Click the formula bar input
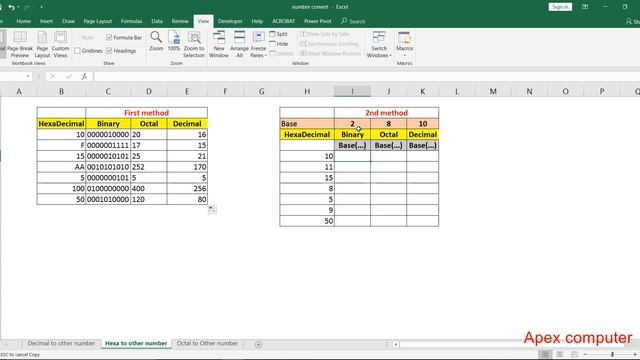Viewport: 640px width, 360px height. [x=367, y=76]
